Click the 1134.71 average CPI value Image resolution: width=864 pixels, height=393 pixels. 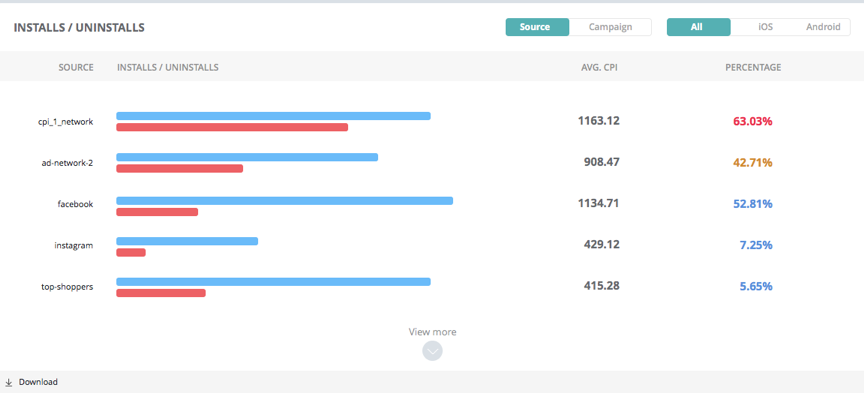[x=598, y=203]
